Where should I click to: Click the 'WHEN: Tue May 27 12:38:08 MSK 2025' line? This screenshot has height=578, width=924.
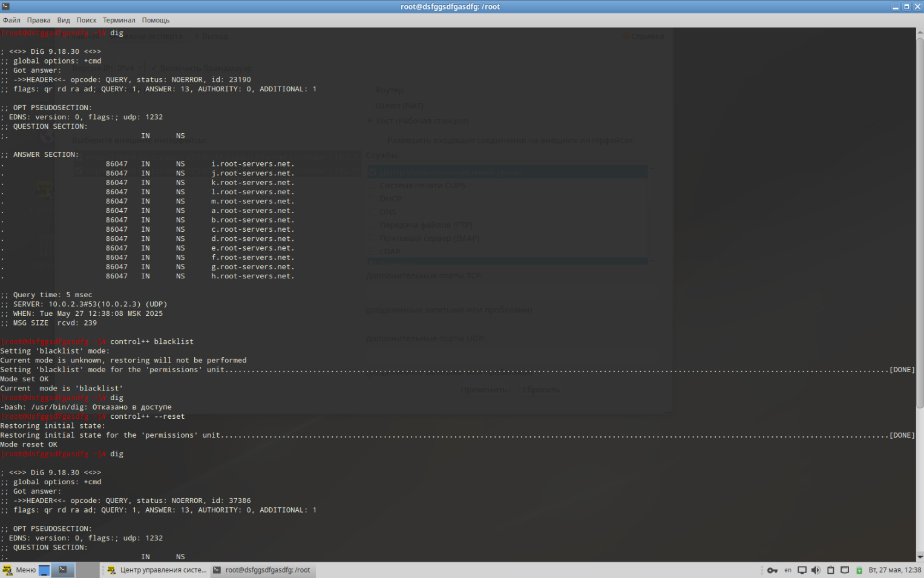pyautogui.click(x=82, y=314)
